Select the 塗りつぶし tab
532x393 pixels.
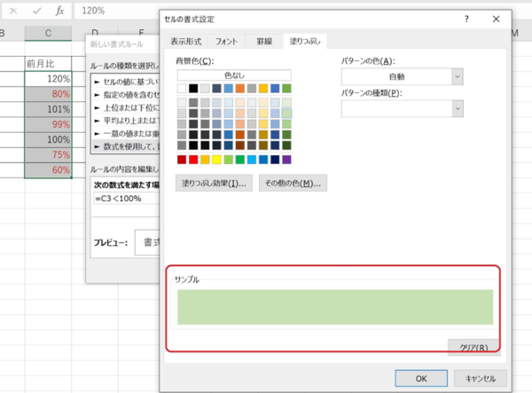click(x=305, y=41)
